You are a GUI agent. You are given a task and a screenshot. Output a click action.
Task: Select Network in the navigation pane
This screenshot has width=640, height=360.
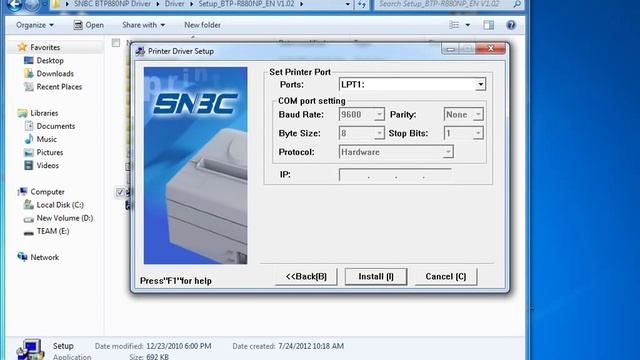pos(44,258)
